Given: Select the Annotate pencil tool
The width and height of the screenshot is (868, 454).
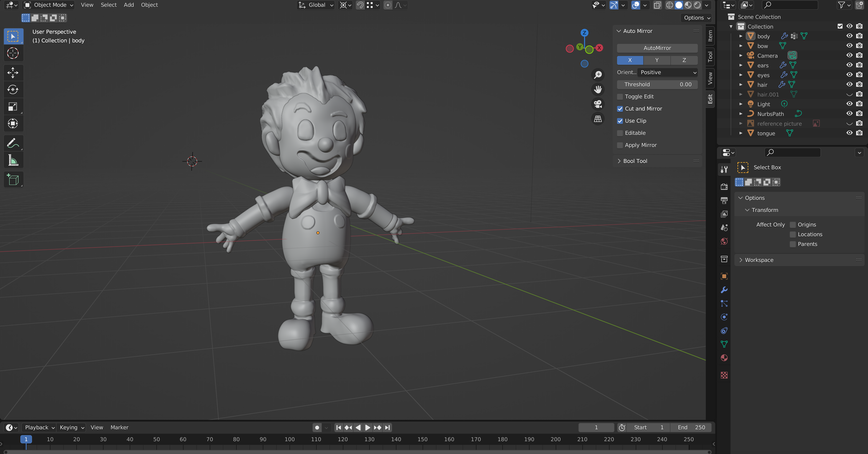Looking at the screenshot, I should tap(13, 143).
